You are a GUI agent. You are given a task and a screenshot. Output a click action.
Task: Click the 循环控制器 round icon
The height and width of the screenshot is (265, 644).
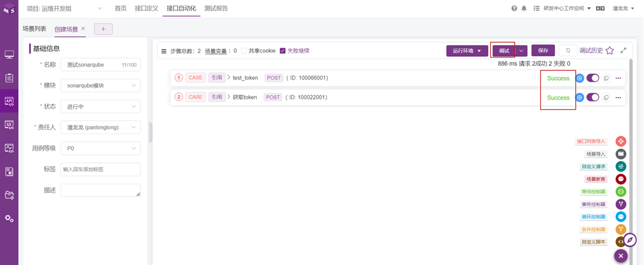621,216
